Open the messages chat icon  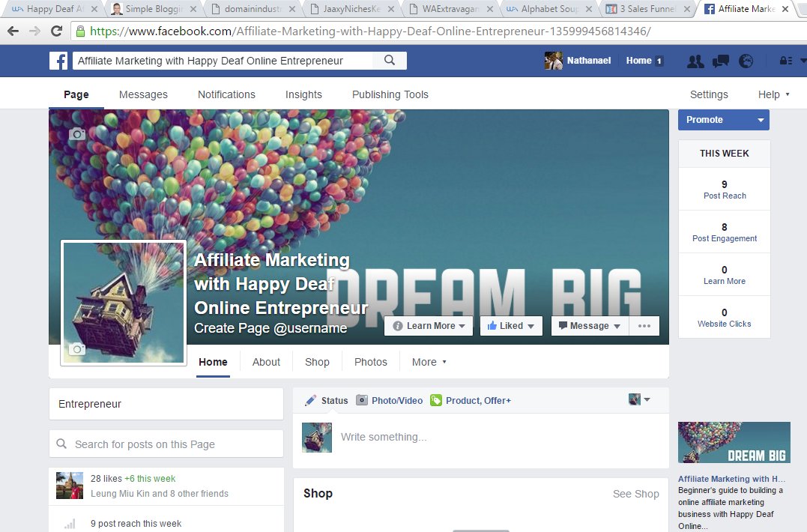721,61
